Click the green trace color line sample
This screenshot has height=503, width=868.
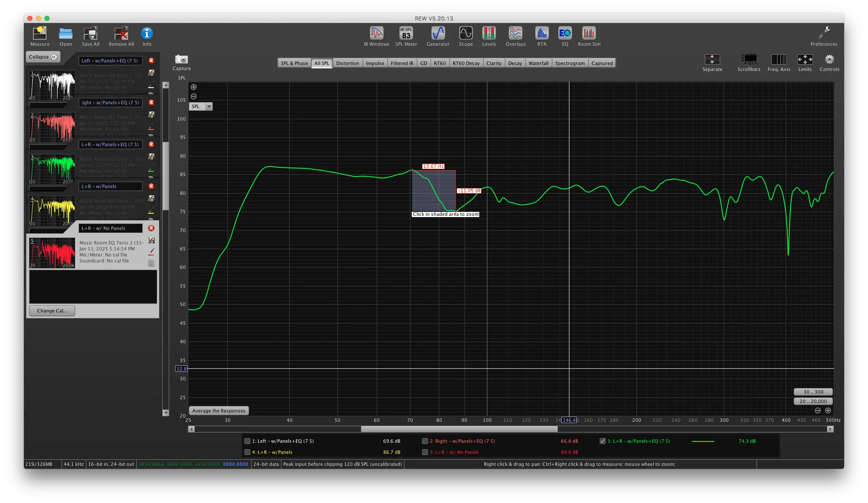click(703, 441)
